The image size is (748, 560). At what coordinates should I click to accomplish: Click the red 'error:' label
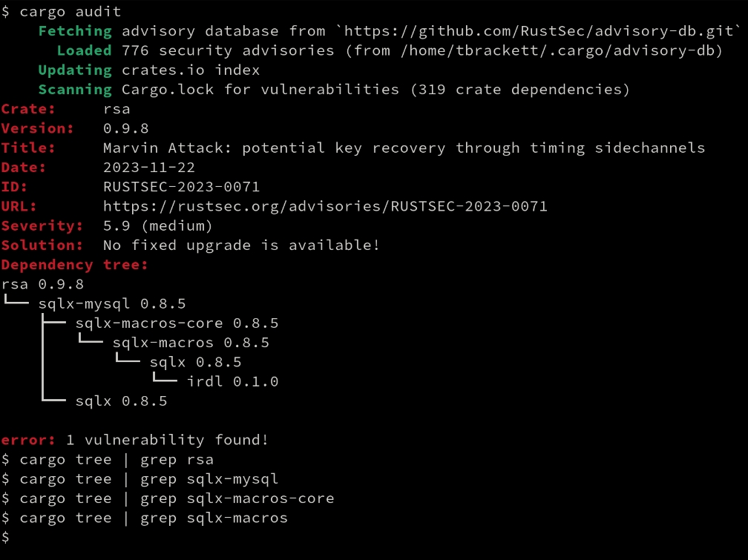28,441
